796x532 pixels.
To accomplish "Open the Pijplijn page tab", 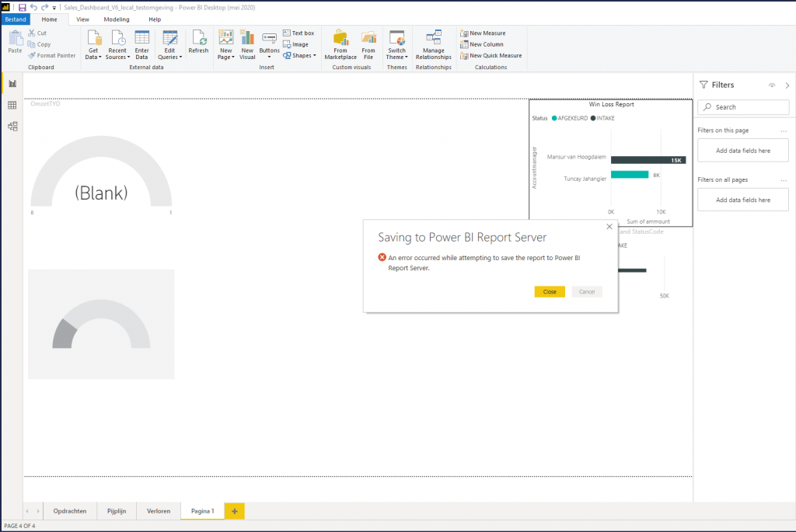I will coord(117,511).
